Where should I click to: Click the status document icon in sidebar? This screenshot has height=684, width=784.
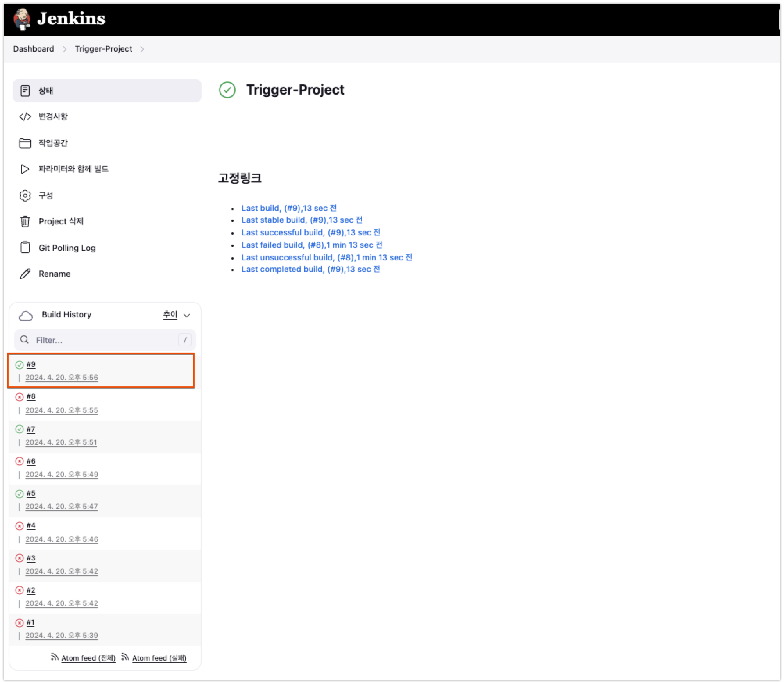(25, 91)
